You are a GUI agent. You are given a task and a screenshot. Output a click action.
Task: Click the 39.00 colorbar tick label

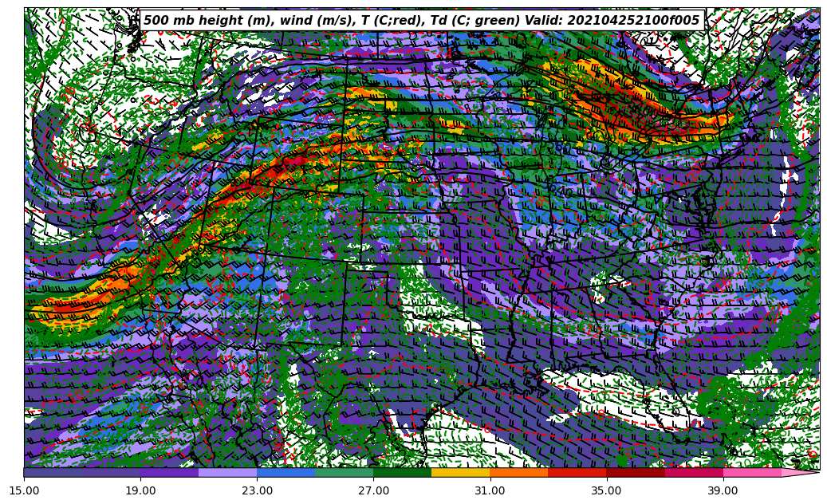[x=723, y=490]
